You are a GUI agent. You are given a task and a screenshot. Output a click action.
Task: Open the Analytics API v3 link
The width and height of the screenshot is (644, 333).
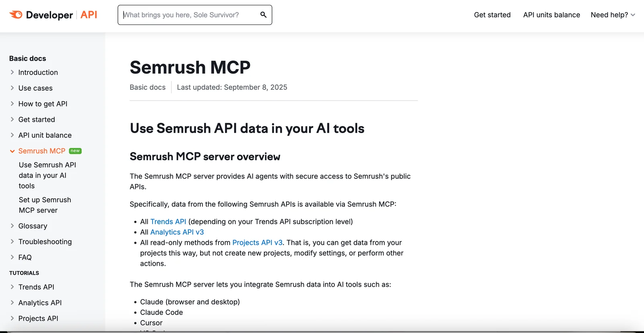(x=177, y=232)
